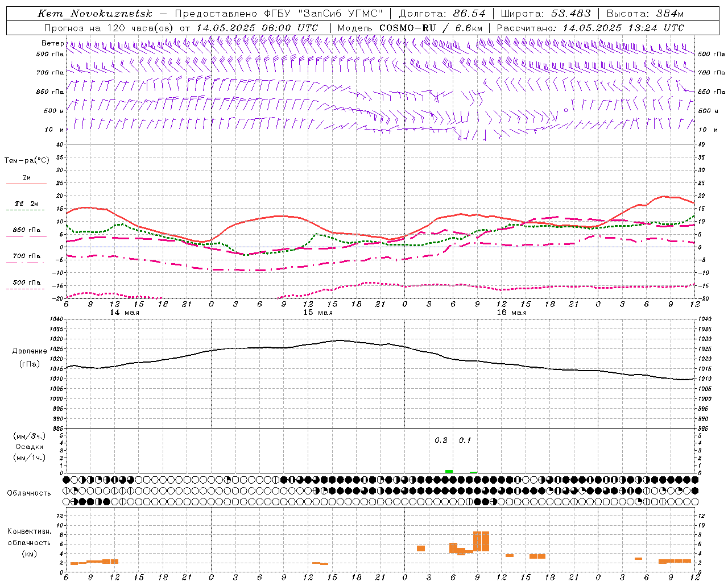Click the '(мм/3ч.)' precipitation unit label
The image size is (728, 582).
30,436
